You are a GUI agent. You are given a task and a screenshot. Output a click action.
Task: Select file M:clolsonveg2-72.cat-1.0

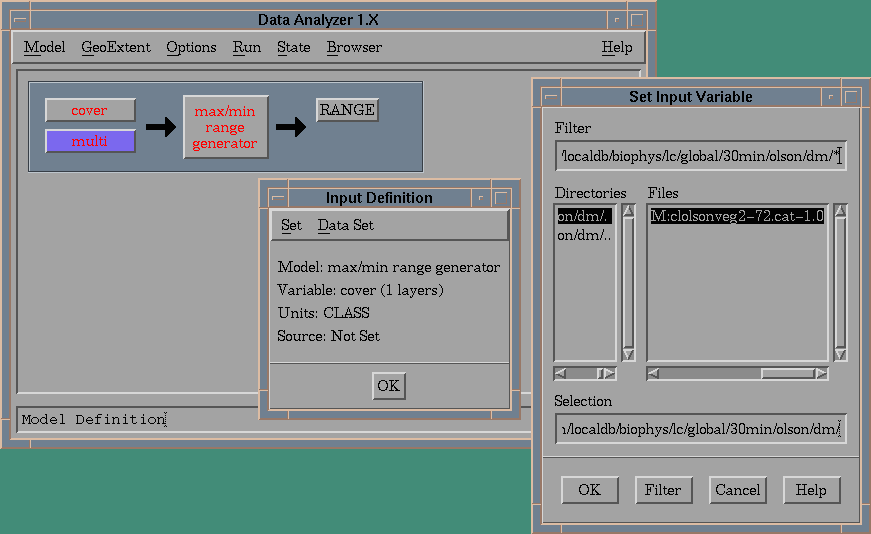(x=737, y=215)
